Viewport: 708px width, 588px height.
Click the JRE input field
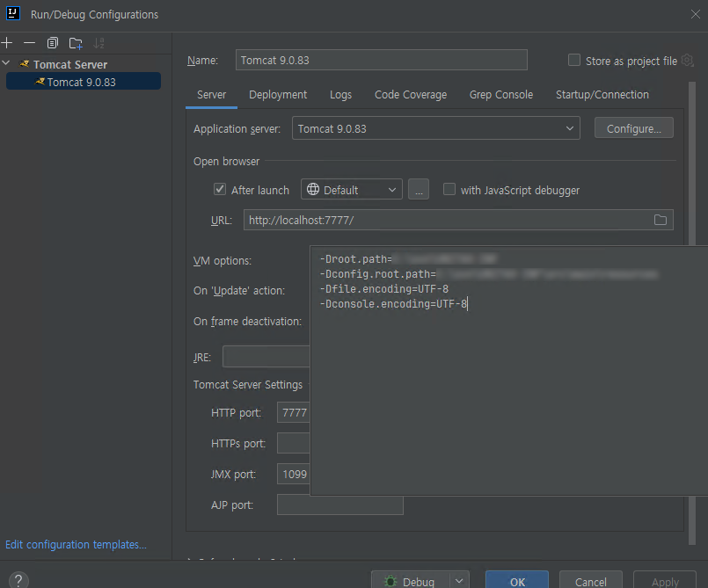pos(266,357)
